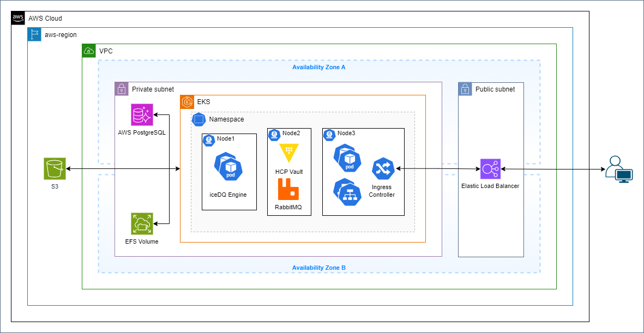This screenshot has height=333, width=644.
Task: Select the pod icon in Node3
Action: [347, 159]
